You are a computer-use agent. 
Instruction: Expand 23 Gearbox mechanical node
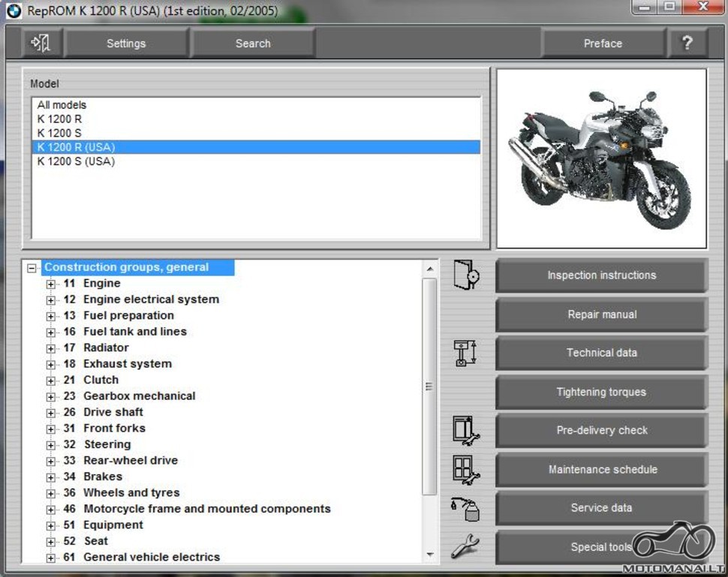click(50, 397)
